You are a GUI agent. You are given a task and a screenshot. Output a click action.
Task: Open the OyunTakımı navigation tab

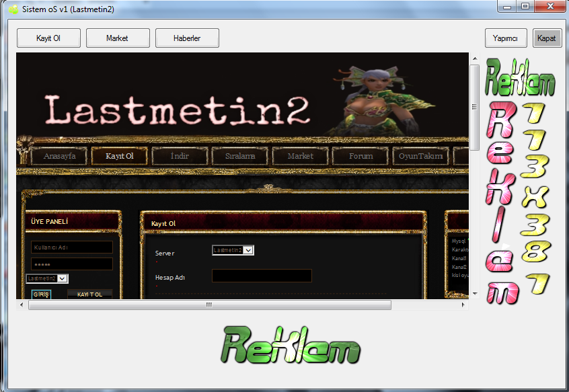tap(421, 156)
